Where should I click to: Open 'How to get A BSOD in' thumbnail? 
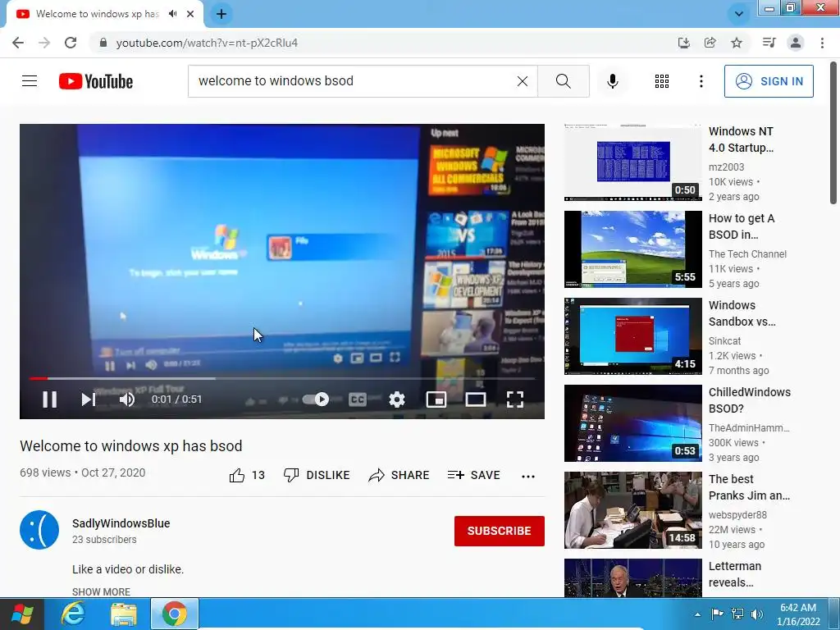[633, 249]
